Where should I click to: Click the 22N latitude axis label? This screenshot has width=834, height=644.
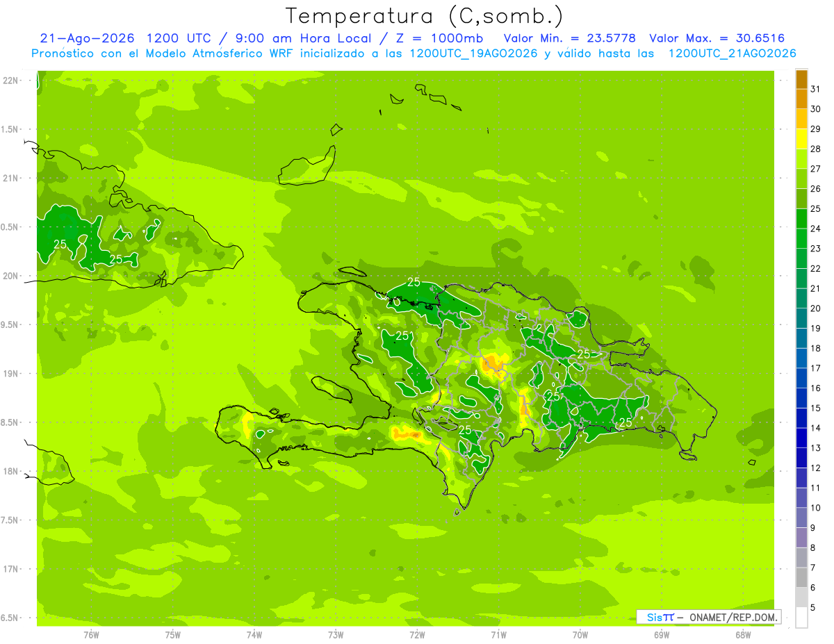(12, 81)
